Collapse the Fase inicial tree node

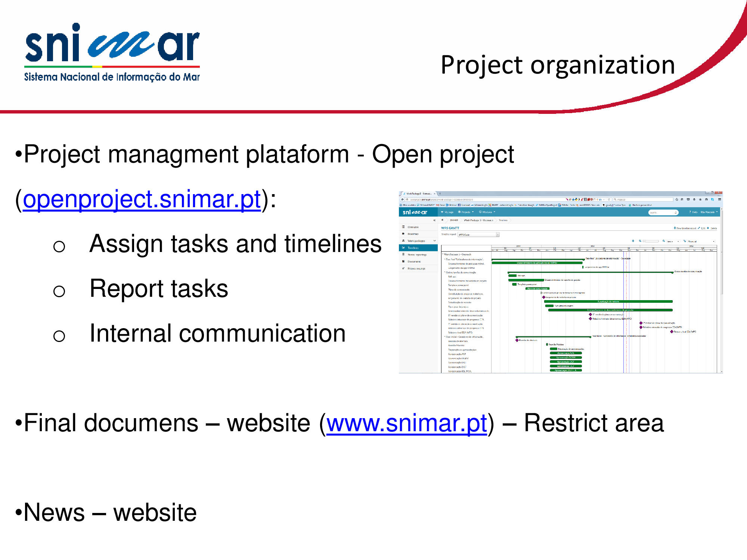[444, 337]
